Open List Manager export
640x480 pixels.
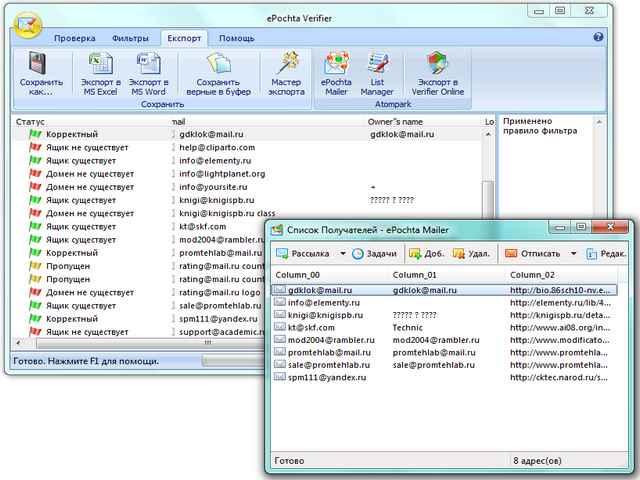[377, 74]
